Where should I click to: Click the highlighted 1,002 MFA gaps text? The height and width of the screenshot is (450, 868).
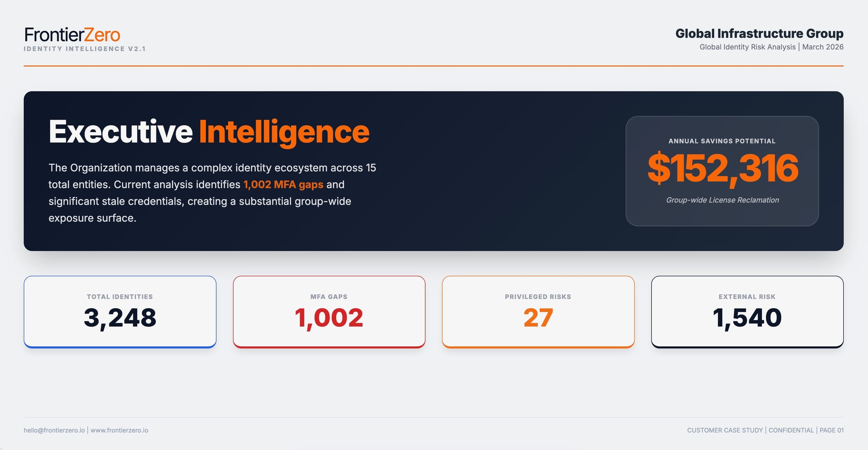pos(283,184)
